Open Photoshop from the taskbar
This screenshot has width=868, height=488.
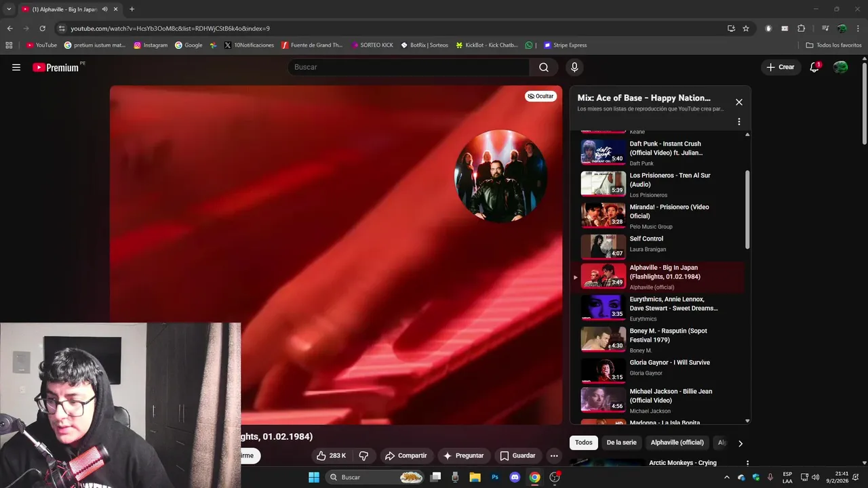pos(495,477)
